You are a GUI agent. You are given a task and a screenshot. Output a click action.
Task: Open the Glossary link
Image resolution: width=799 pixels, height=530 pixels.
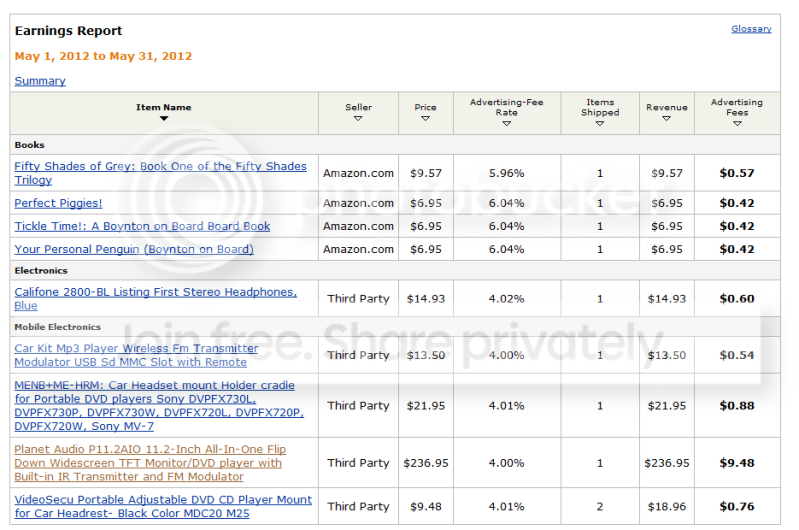point(751,29)
